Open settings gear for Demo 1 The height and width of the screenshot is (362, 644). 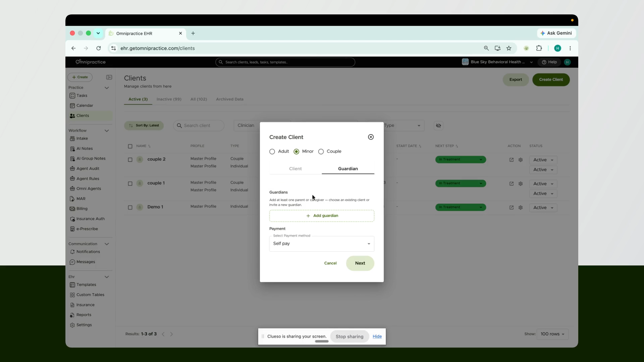[x=521, y=207]
